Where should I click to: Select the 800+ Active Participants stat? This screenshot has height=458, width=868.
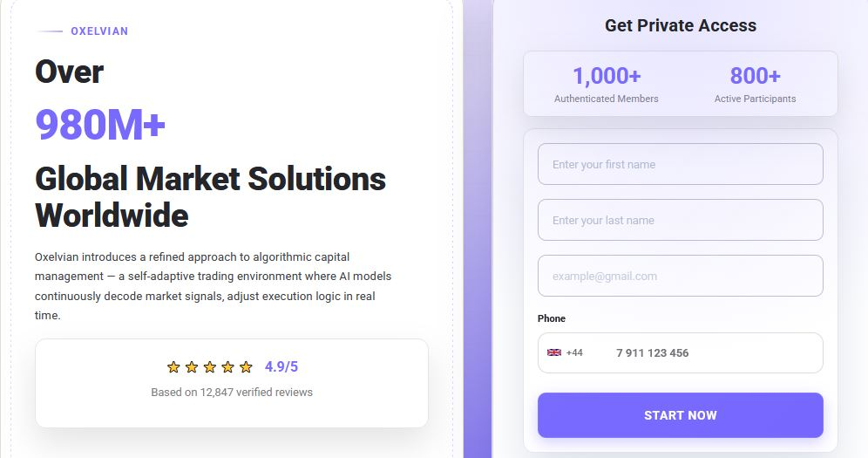point(755,85)
